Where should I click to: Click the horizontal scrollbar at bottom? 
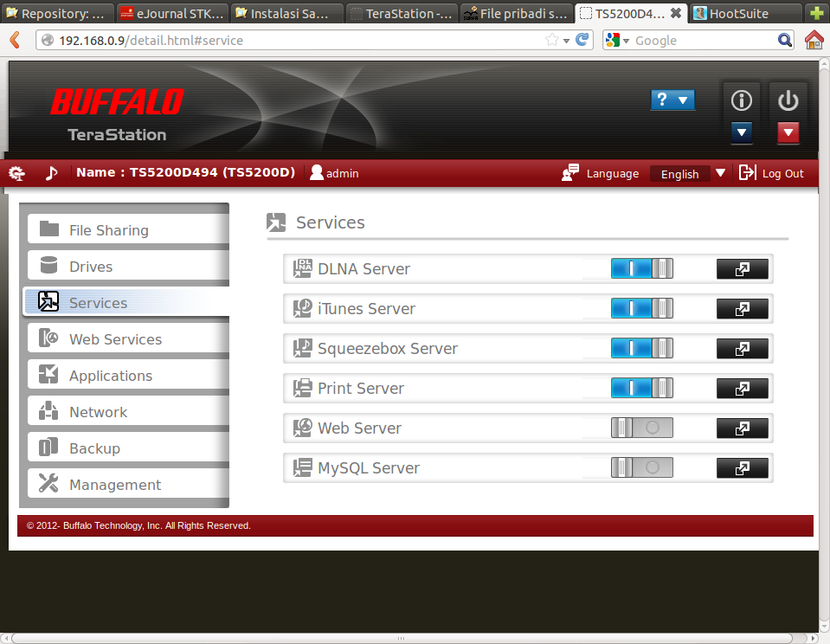coord(401,638)
